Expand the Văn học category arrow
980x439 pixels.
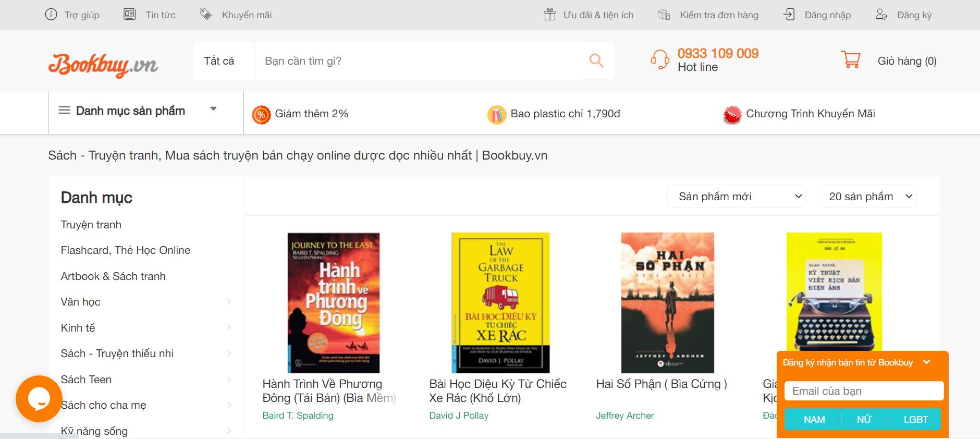[x=229, y=302]
